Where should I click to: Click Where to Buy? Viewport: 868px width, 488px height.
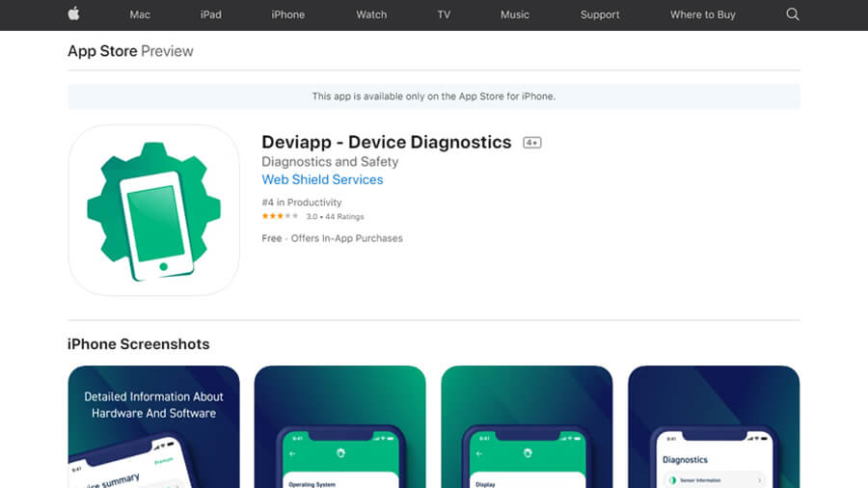tap(703, 14)
